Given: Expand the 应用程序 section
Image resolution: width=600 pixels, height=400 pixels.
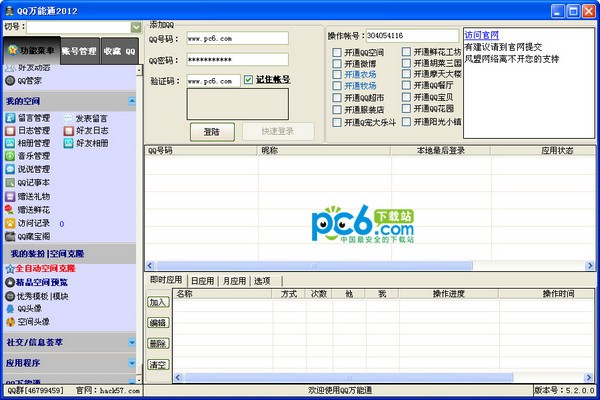Looking at the screenshot, I should click(132, 363).
